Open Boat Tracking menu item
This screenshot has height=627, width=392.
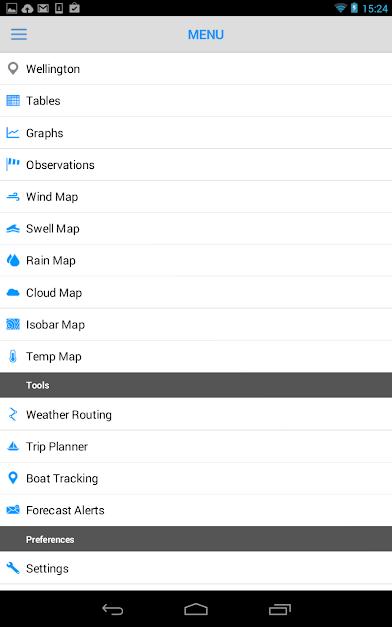pyautogui.click(x=196, y=478)
